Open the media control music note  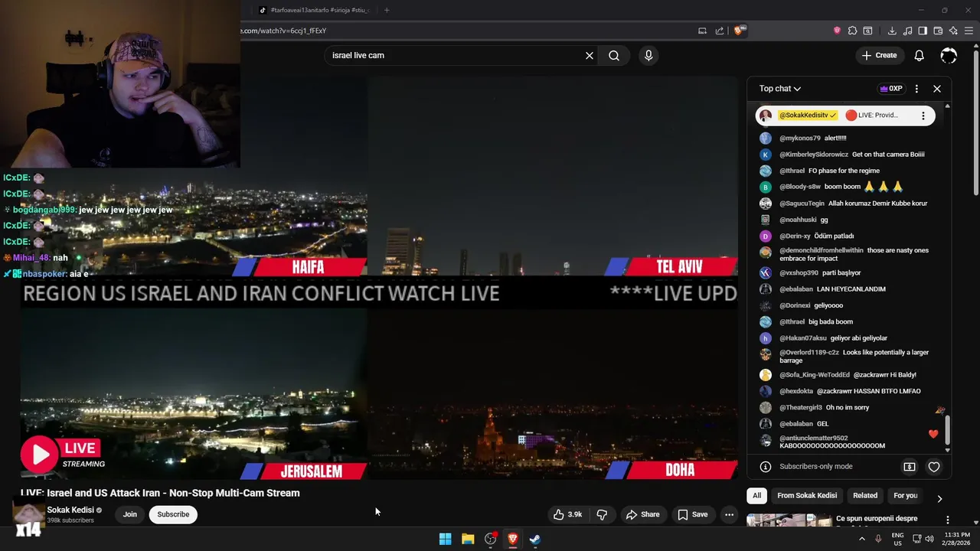[x=907, y=31]
